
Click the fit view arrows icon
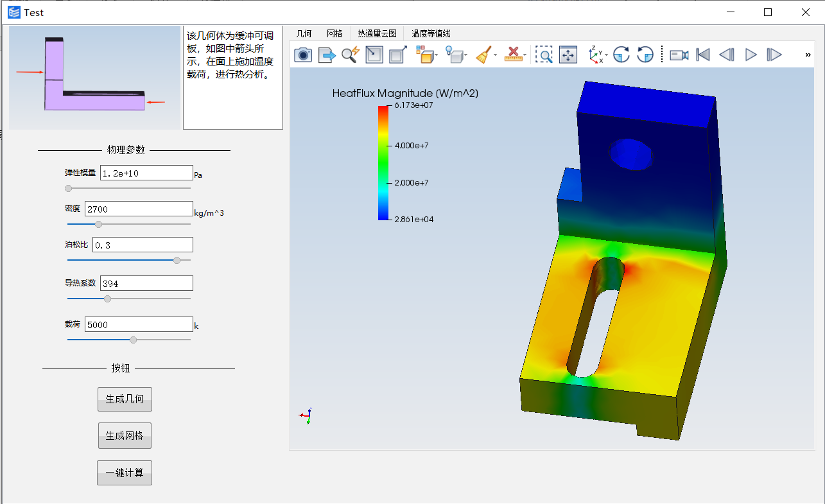point(568,55)
